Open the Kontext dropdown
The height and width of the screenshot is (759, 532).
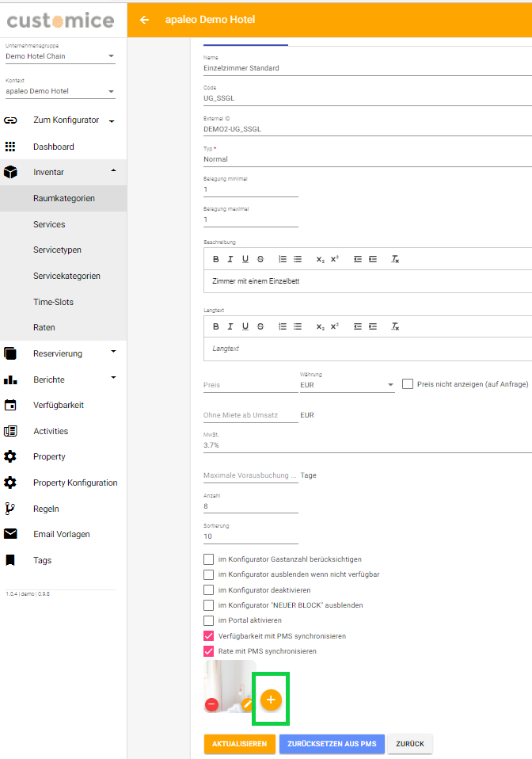click(60, 91)
